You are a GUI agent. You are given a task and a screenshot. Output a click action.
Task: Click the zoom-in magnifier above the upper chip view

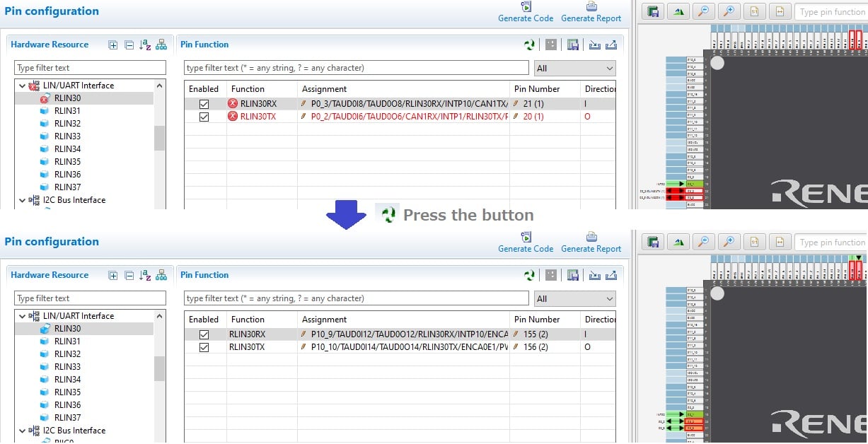[728, 11]
